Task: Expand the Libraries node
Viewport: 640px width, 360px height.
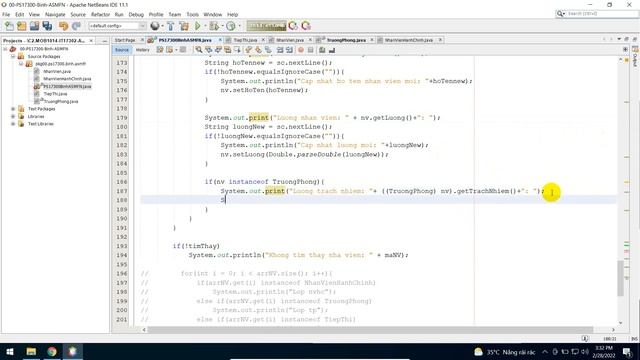Action: [13, 116]
